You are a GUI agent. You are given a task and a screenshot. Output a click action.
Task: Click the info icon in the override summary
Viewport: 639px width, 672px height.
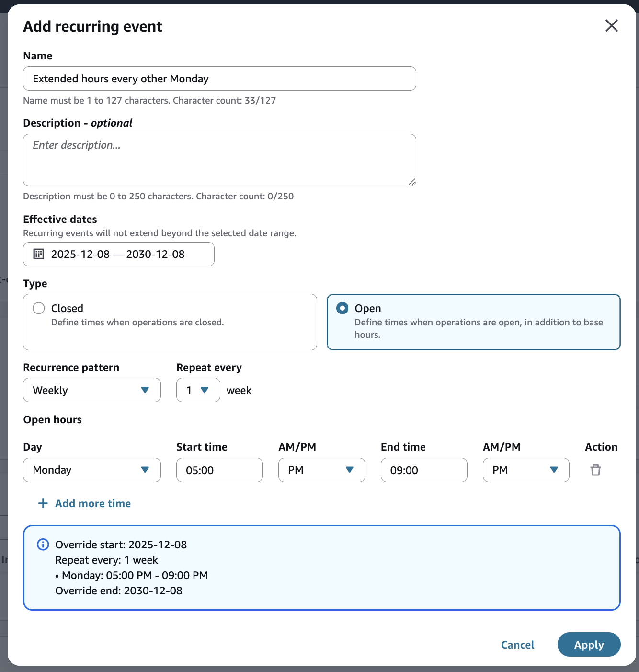(43, 545)
